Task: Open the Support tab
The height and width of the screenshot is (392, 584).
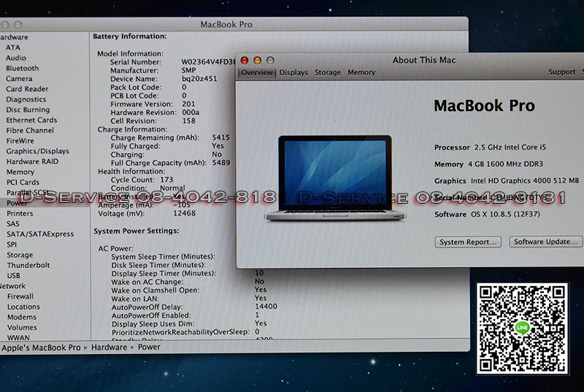Action: tap(561, 72)
